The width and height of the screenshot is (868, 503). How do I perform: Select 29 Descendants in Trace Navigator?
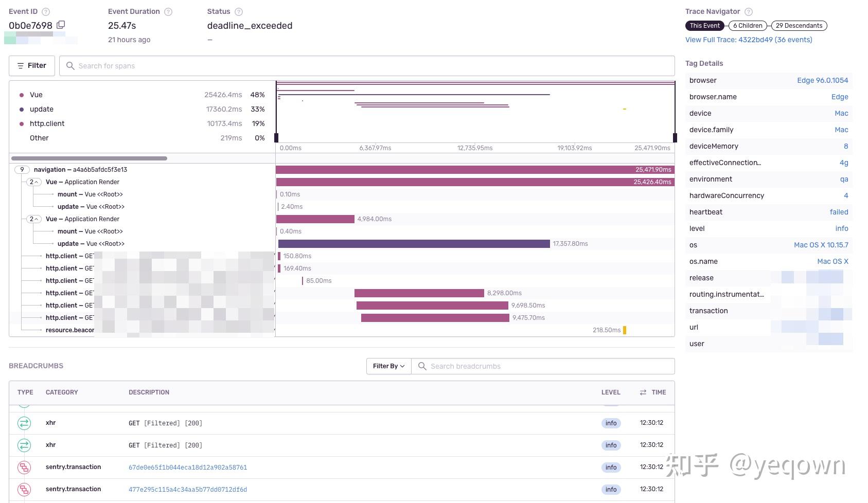click(799, 26)
